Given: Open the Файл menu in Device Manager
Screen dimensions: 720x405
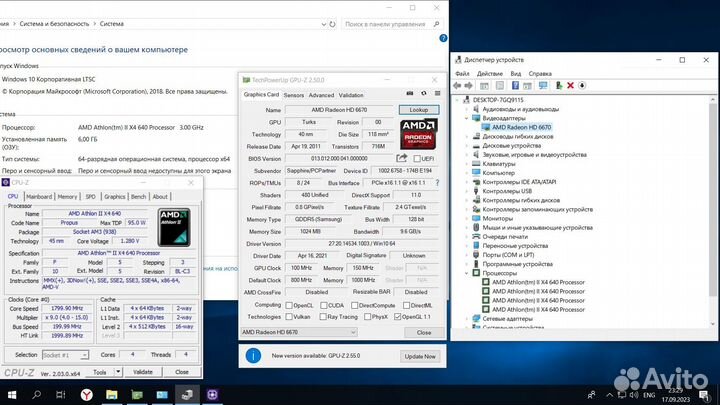Looking at the screenshot, I should pyautogui.click(x=462, y=73).
